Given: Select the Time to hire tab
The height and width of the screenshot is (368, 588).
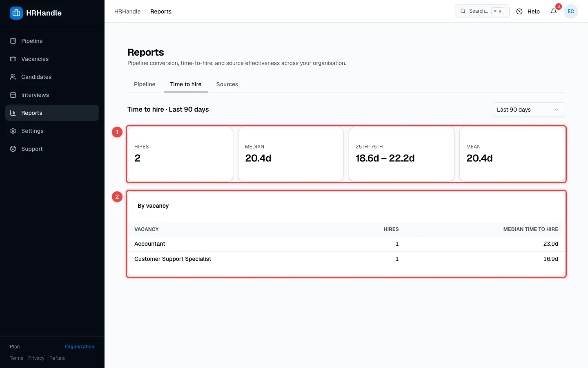Looking at the screenshot, I should [186, 84].
